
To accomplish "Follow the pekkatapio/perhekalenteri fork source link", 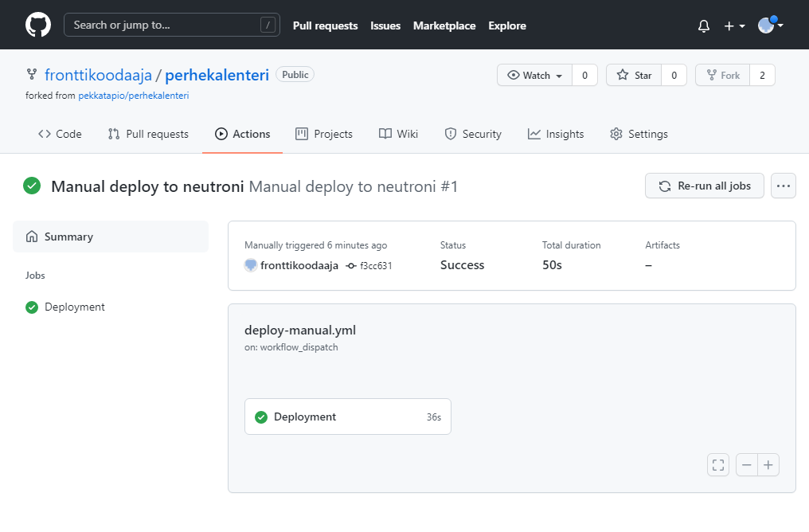I will coord(134,96).
